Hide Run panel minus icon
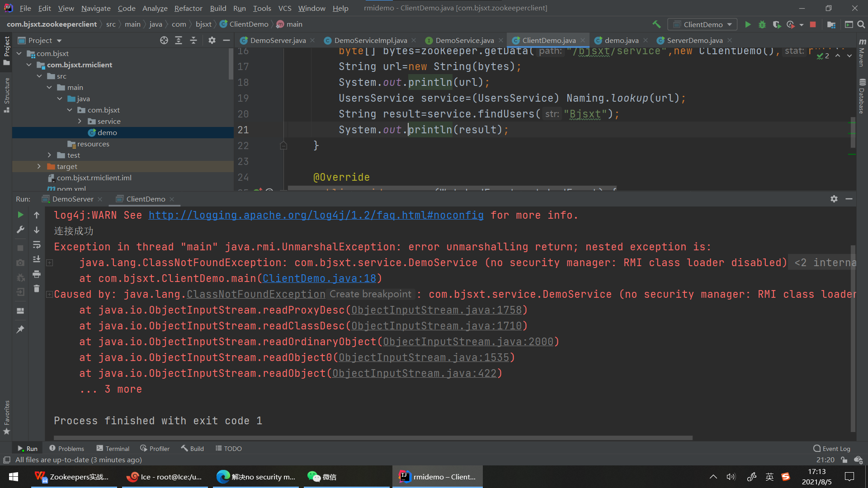 pos(849,199)
